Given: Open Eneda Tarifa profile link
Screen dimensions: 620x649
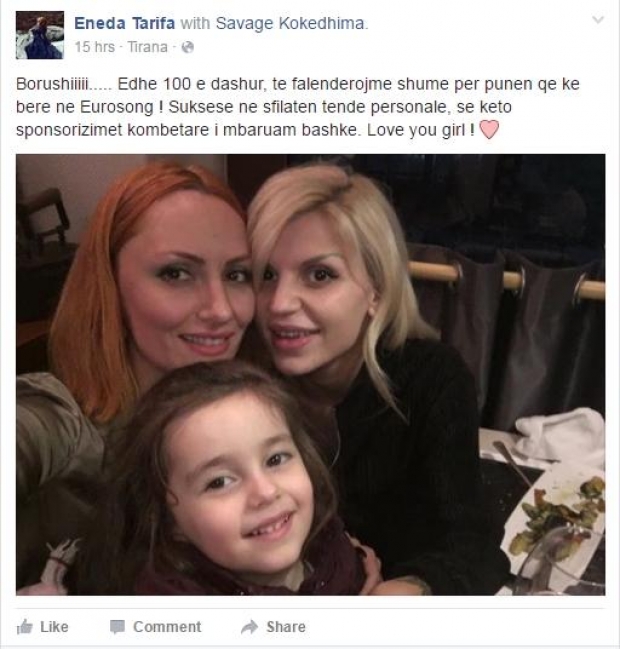Looking at the screenshot, I should coord(125,23).
